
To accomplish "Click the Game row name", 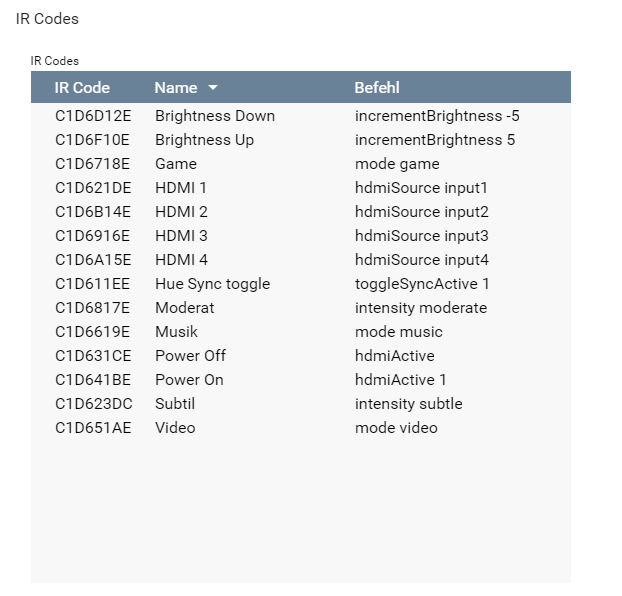I will [176, 164].
